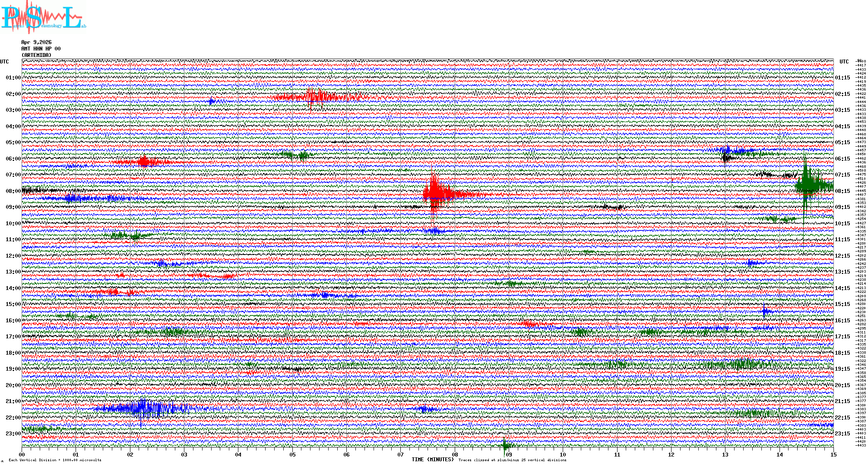
Task: Click the top-left UTC label
Action: (x=4, y=62)
